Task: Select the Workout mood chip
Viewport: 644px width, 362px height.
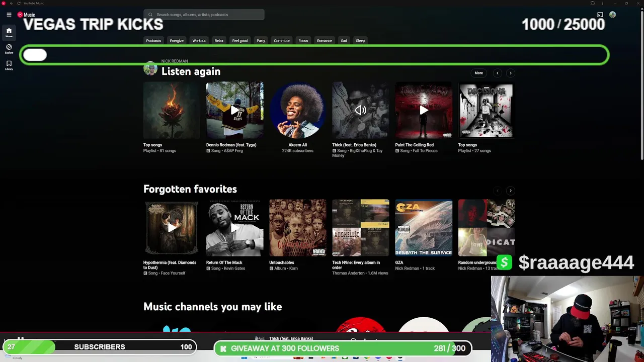Action: pos(199,41)
